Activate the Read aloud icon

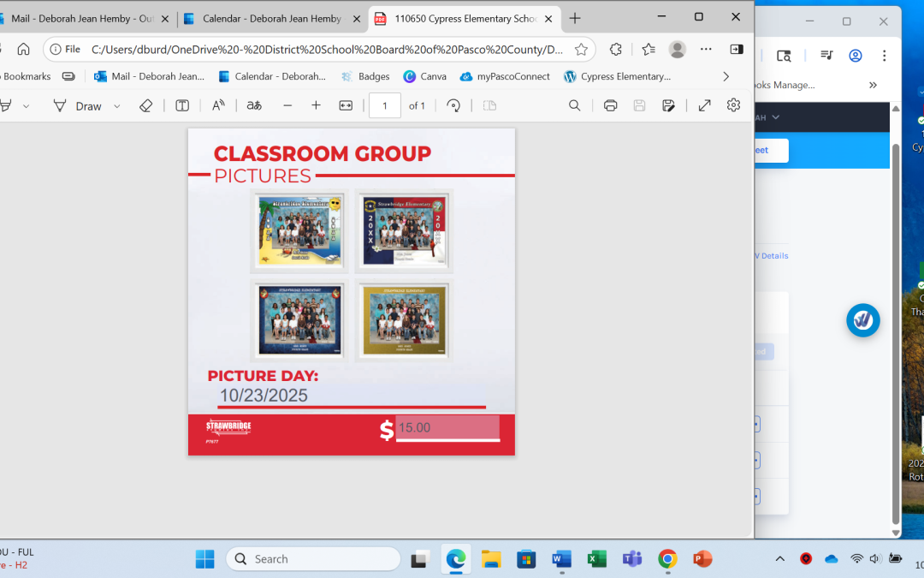pyautogui.click(x=219, y=105)
